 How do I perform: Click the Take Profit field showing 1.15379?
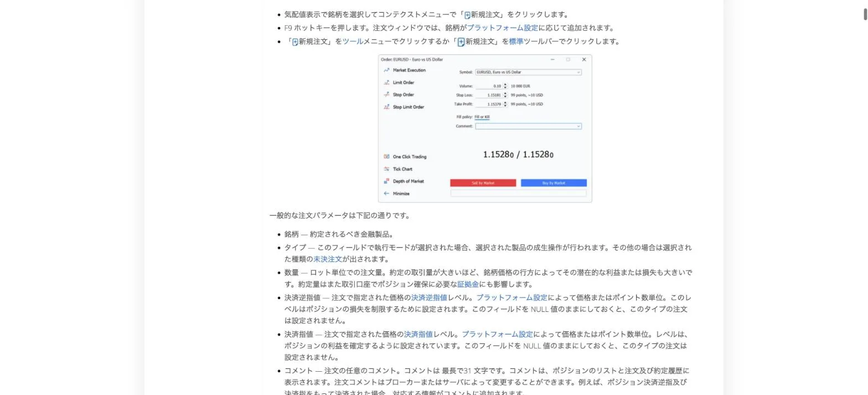(489, 104)
